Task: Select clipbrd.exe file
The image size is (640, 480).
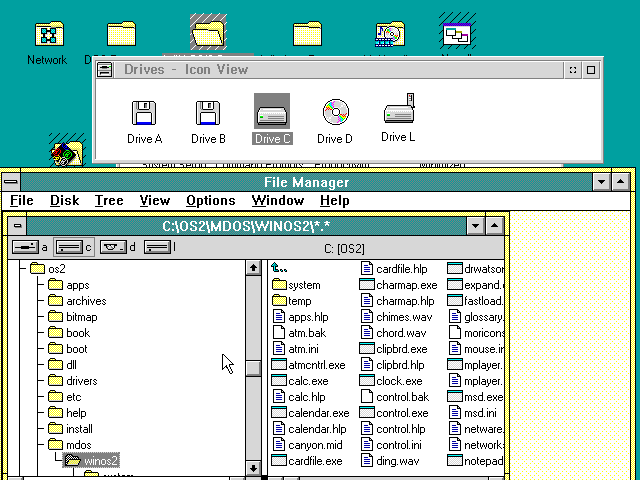Action: click(393, 349)
